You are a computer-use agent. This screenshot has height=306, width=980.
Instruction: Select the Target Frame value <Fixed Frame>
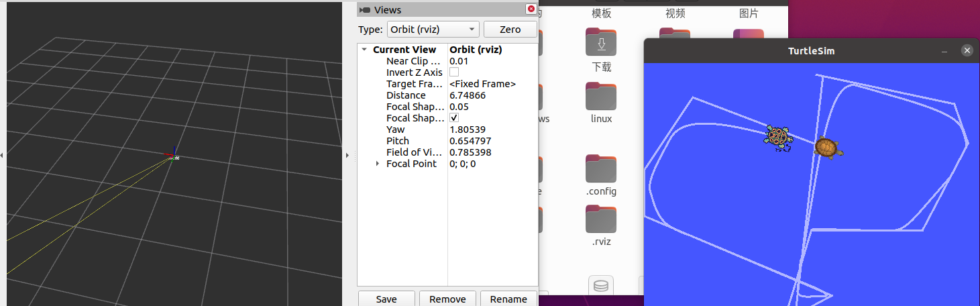tap(482, 84)
